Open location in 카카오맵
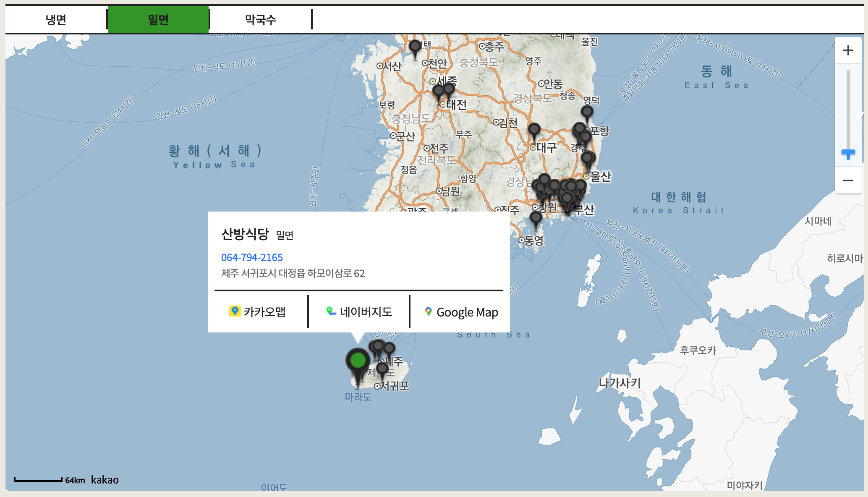This screenshot has height=497, width=868. 257,312
